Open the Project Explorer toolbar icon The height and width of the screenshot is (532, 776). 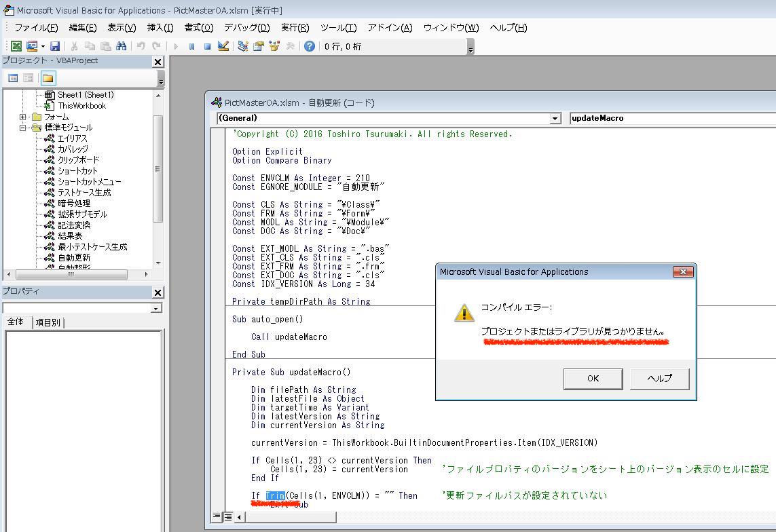click(242, 46)
